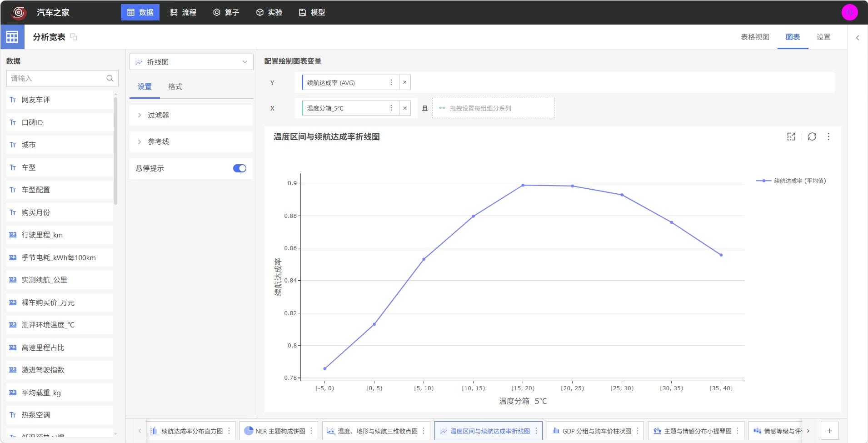Screen dimensions: 868x443
Task: Select the 网友车评 field
Action: coord(60,100)
